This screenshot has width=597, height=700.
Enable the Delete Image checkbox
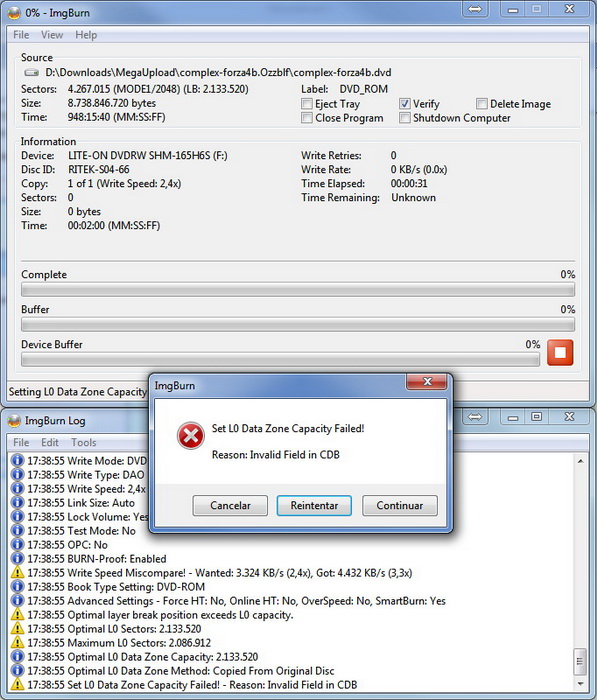(481, 104)
